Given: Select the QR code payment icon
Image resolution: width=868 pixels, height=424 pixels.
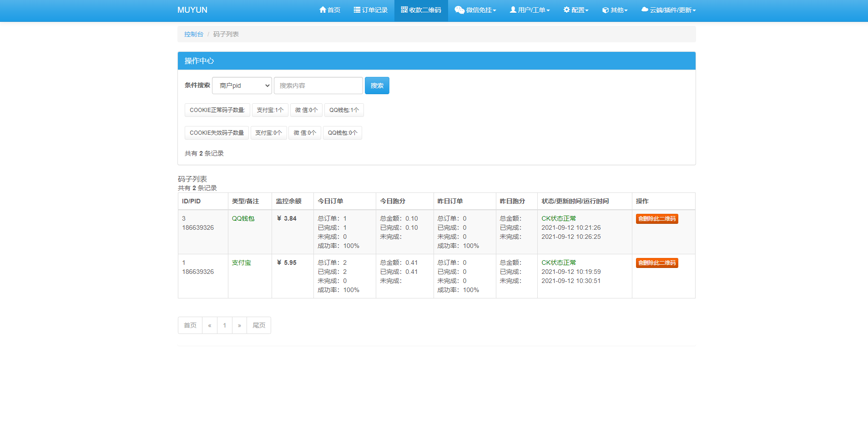Looking at the screenshot, I should click(404, 10).
